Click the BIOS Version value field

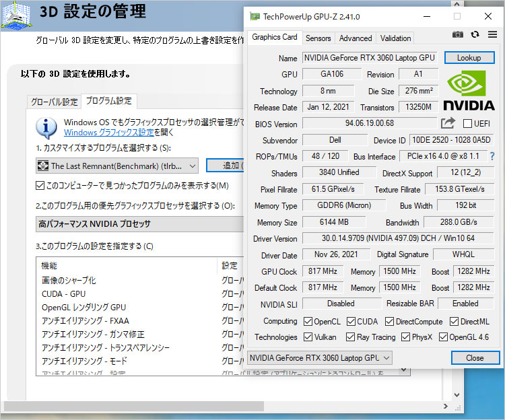pos(370,123)
